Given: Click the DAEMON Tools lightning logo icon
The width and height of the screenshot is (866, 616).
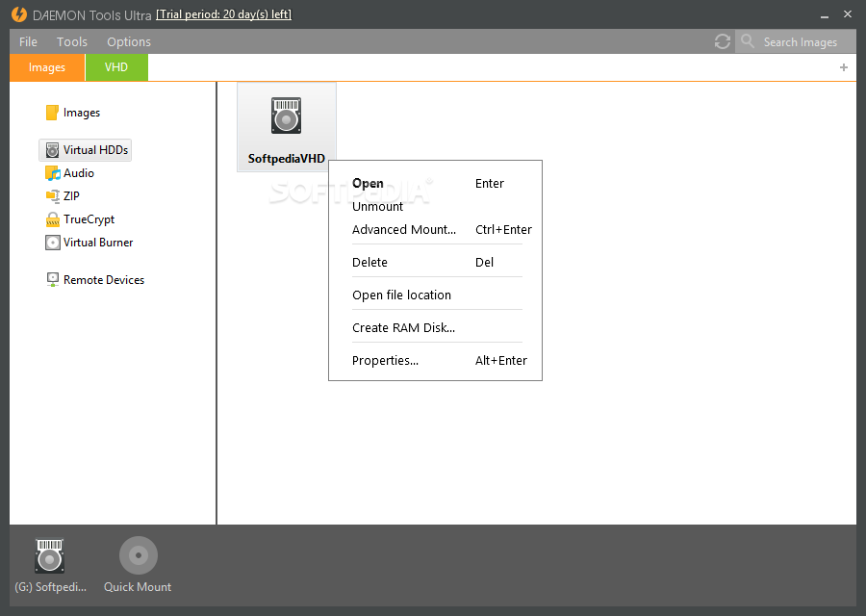Looking at the screenshot, I should 19,14.
